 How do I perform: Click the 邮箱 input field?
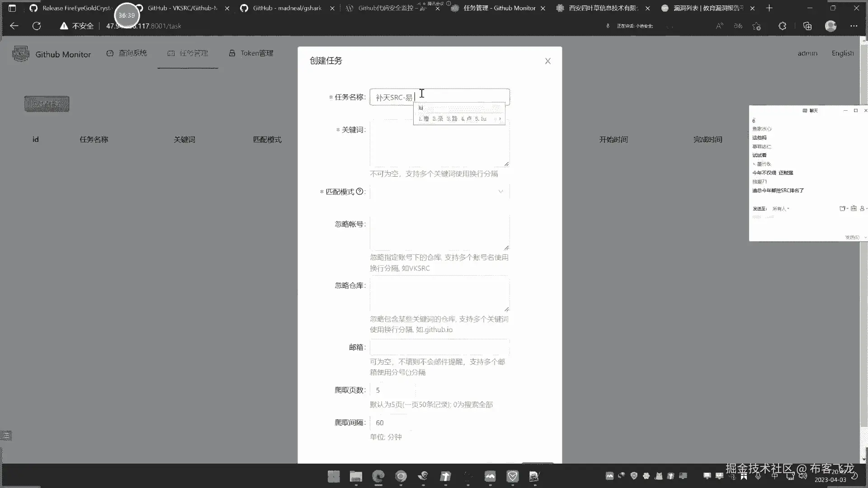tap(439, 347)
